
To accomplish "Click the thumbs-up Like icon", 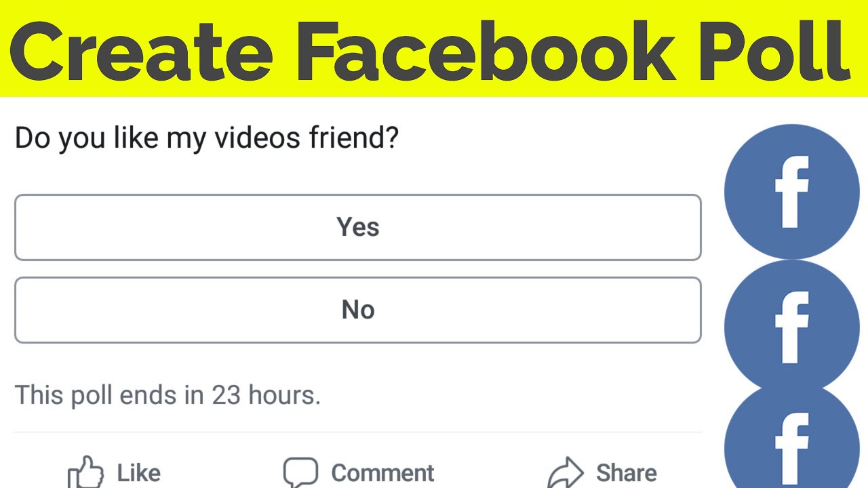I will click(x=86, y=472).
